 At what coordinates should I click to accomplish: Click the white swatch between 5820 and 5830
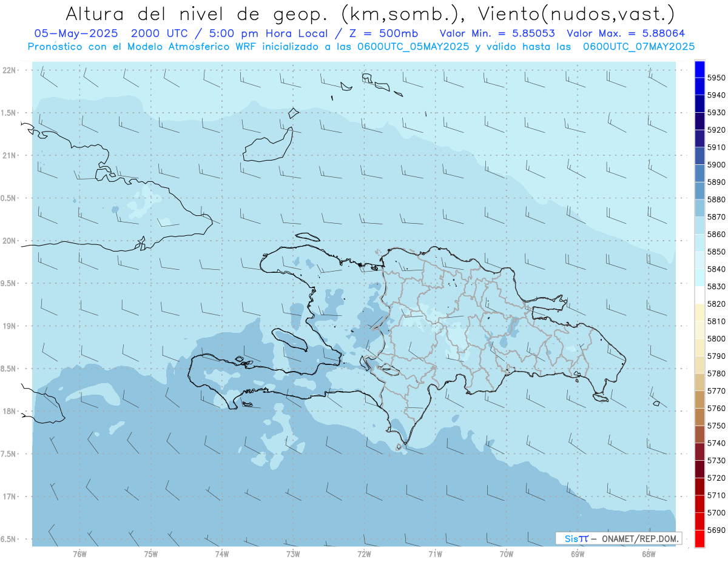point(699,295)
